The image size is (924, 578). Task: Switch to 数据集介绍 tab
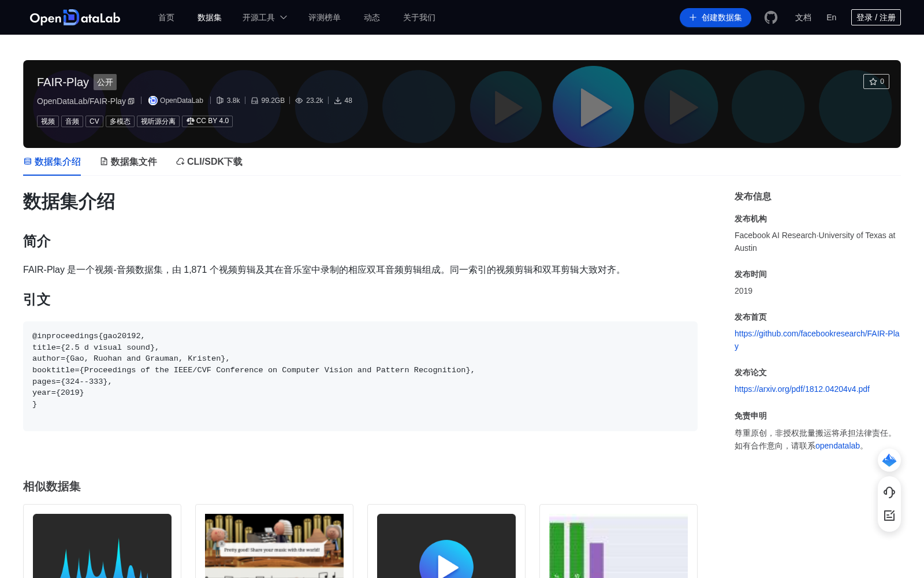(52, 162)
